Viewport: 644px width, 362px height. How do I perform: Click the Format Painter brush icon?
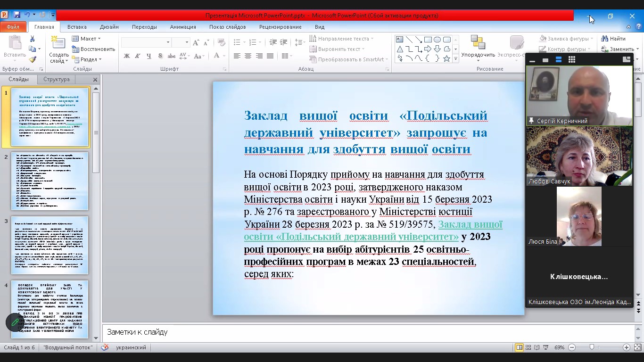tap(32, 60)
